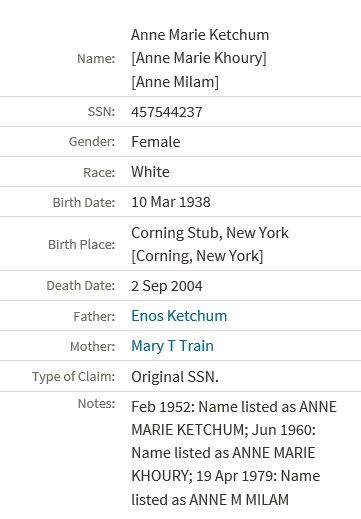Click the name Anne Marie Ketchum

200,35
